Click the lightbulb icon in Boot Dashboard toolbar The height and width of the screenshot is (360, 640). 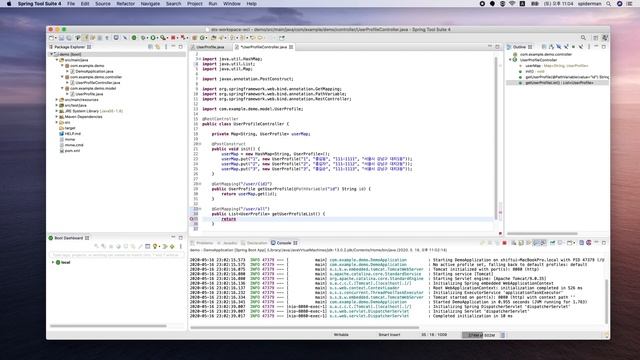[x=155, y=247]
